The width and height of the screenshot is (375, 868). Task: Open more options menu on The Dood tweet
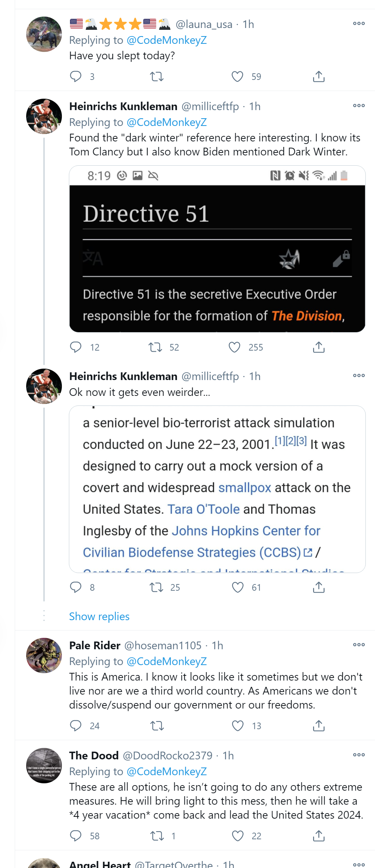(x=359, y=755)
